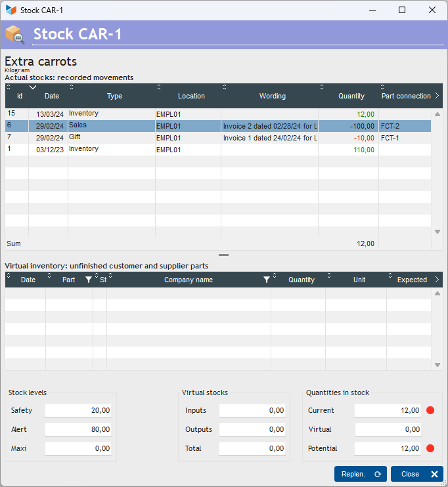Viewport: 448px width, 487px height.
Task: Click the Maxi stock level field
Action: point(78,449)
